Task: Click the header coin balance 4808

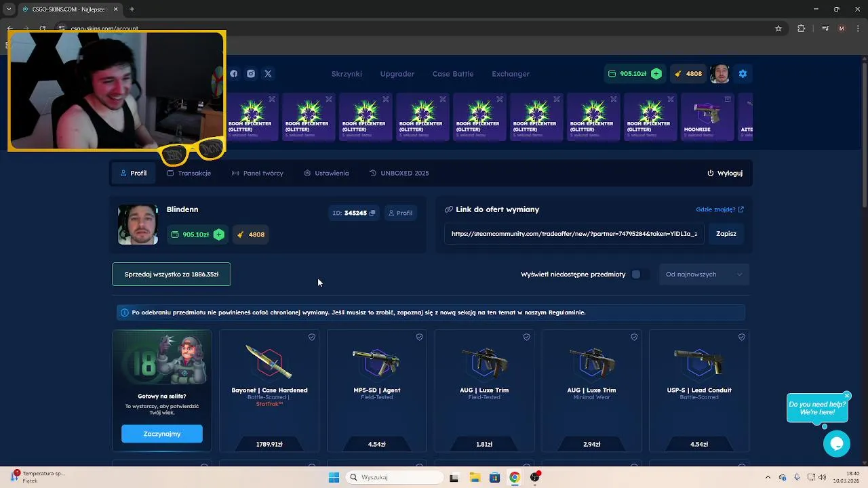Action: tap(688, 74)
